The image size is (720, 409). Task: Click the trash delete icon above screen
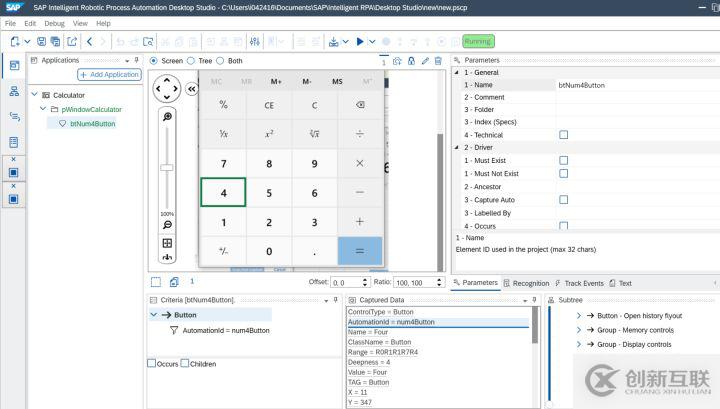(x=439, y=61)
